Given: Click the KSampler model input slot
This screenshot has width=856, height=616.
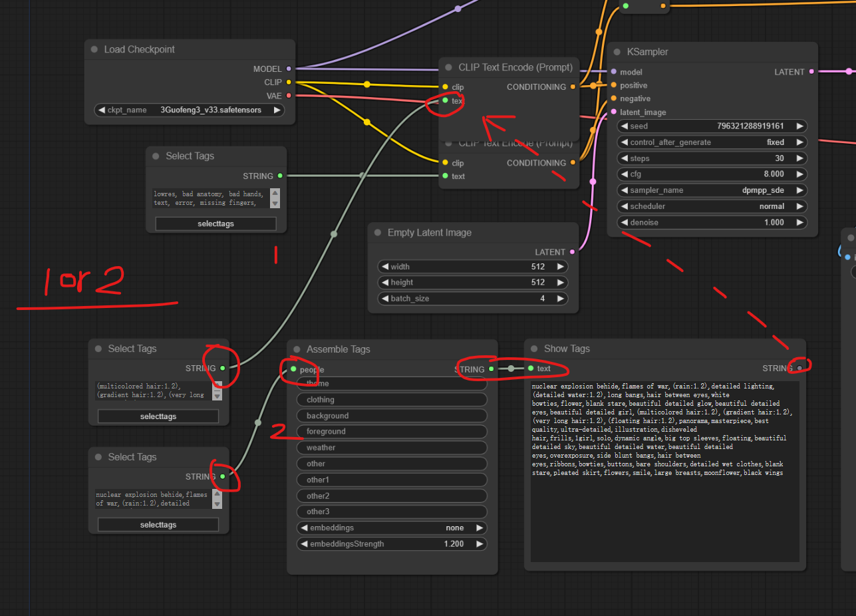Looking at the screenshot, I should pyautogui.click(x=613, y=72).
